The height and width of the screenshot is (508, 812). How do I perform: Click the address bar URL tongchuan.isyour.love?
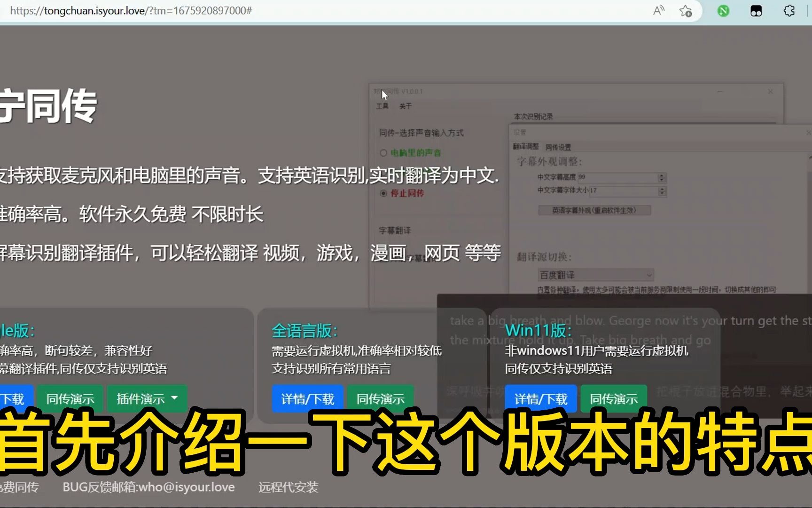(x=131, y=10)
